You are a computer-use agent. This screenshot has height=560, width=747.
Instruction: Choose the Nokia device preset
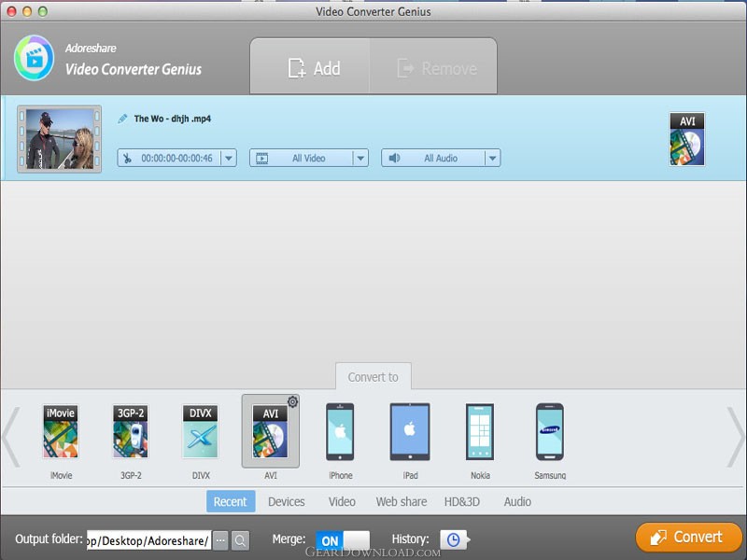tap(480, 432)
